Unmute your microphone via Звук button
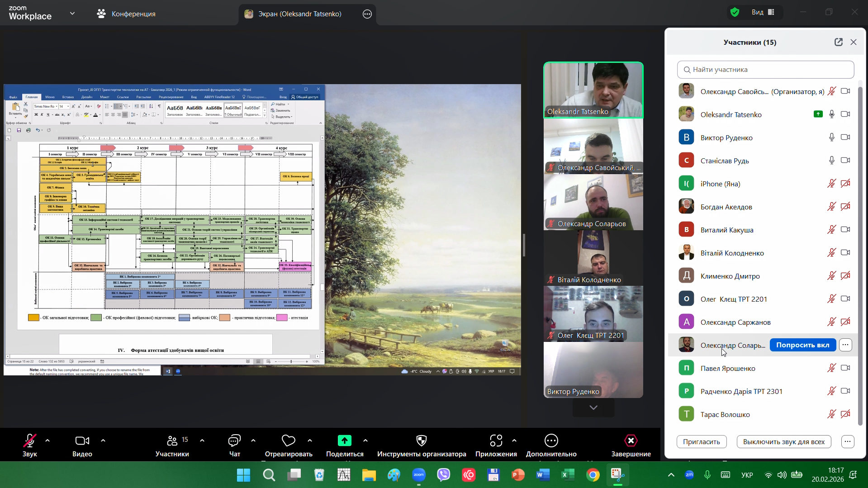Viewport: 868px width, 488px height. pyautogui.click(x=30, y=441)
